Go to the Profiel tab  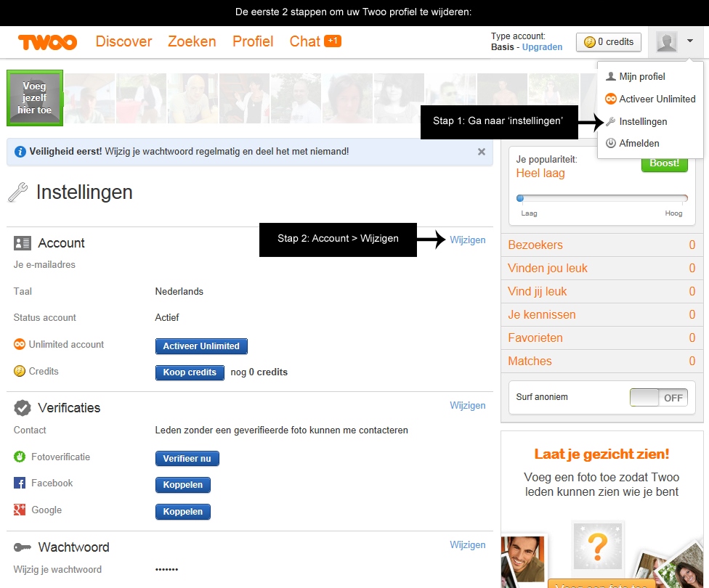253,41
